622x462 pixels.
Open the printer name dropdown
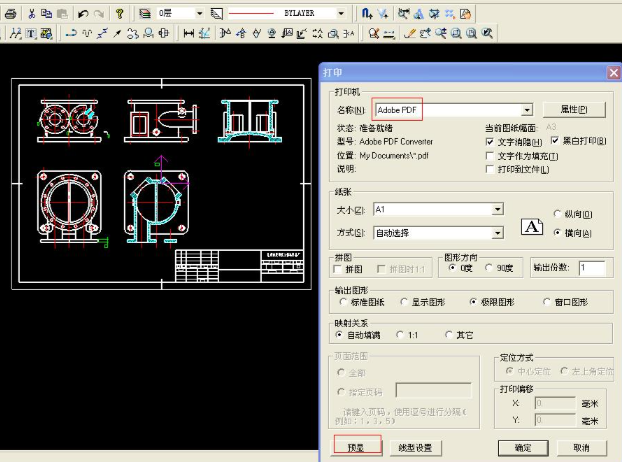pos(527,109)
